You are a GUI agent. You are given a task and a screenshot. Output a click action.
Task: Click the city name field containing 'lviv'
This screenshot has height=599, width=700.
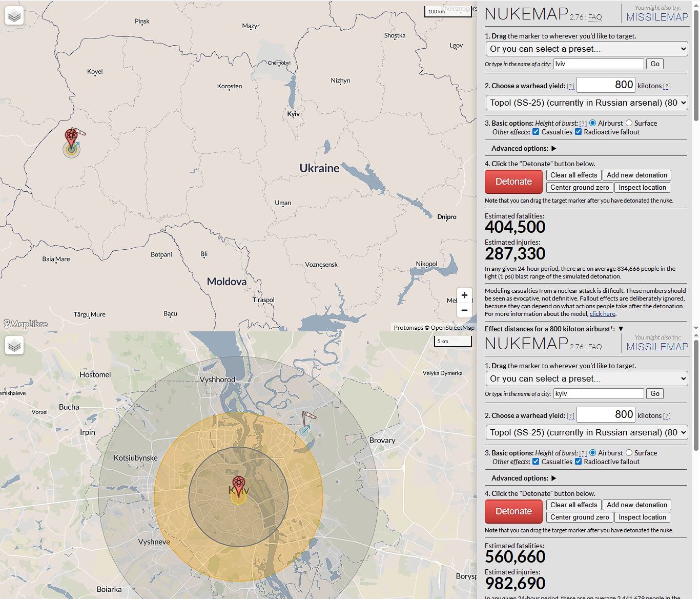(x=599, y=64)
